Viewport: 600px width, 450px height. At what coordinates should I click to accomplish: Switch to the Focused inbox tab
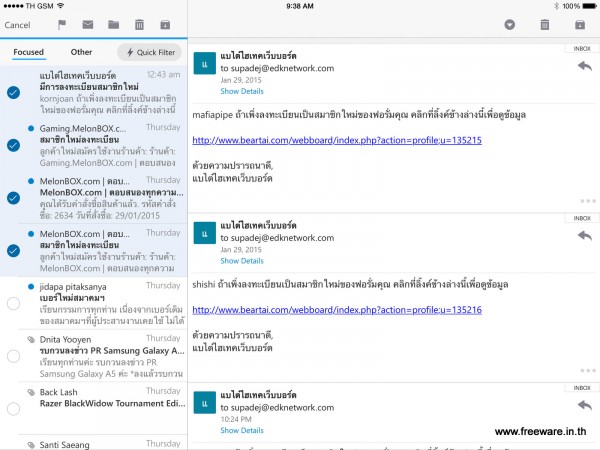(28, 52)
